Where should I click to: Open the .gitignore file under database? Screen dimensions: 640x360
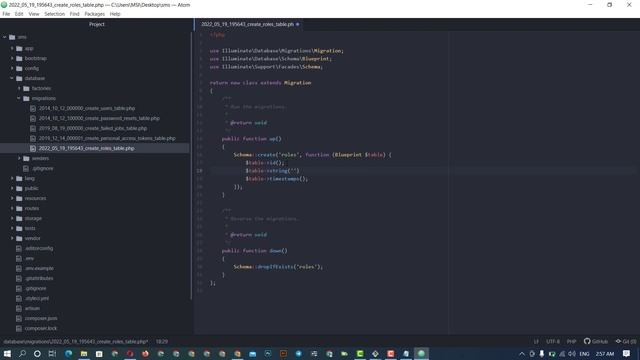click(42, 168)
